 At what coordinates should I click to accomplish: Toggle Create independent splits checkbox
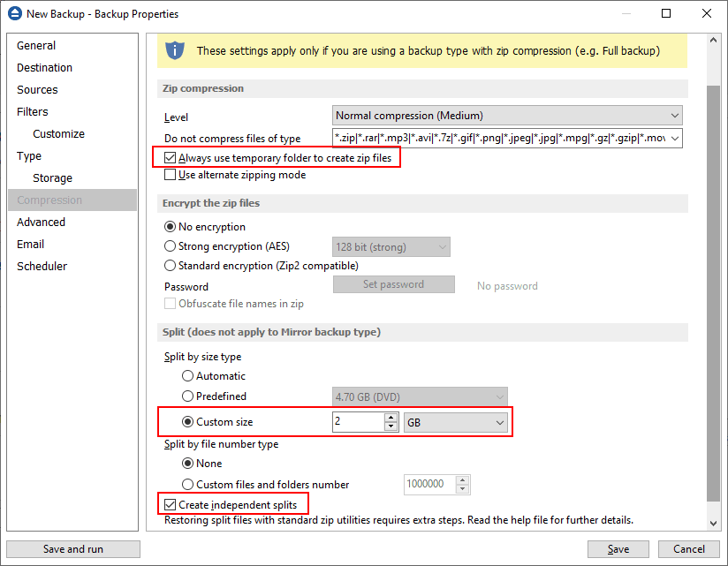170,505
